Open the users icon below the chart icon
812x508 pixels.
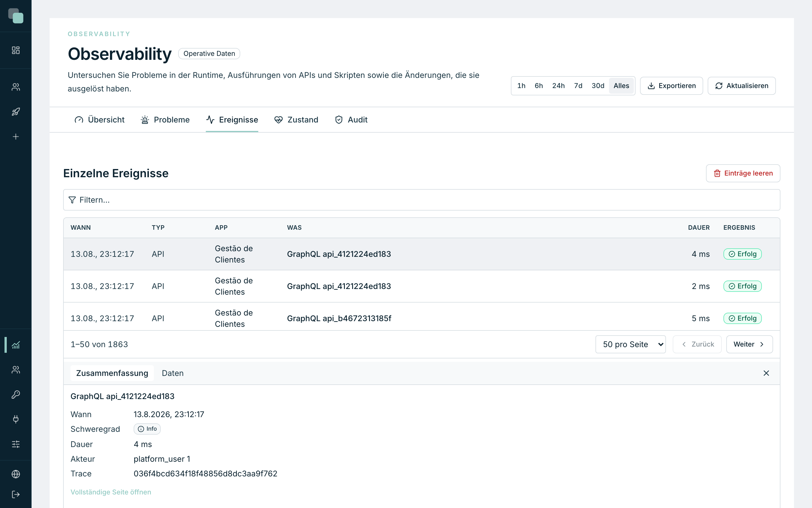pyautogui.click(x=16, y=370)
